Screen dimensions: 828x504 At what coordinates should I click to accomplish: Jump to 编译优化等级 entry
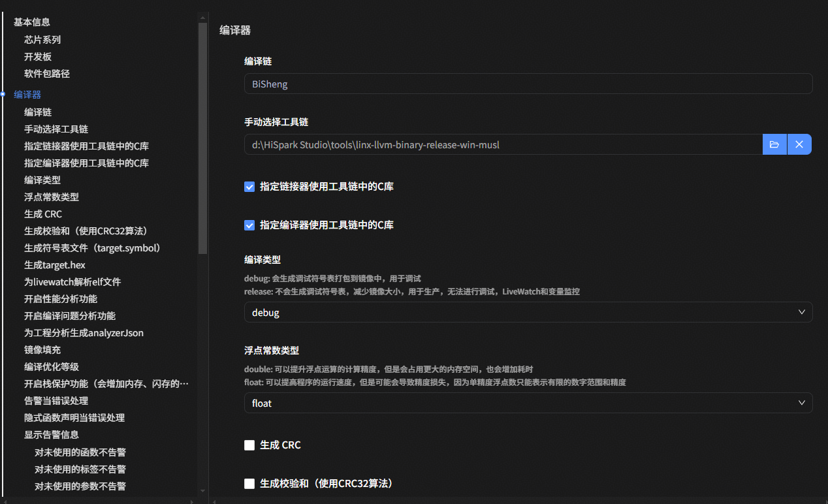(x=52, y=367)
